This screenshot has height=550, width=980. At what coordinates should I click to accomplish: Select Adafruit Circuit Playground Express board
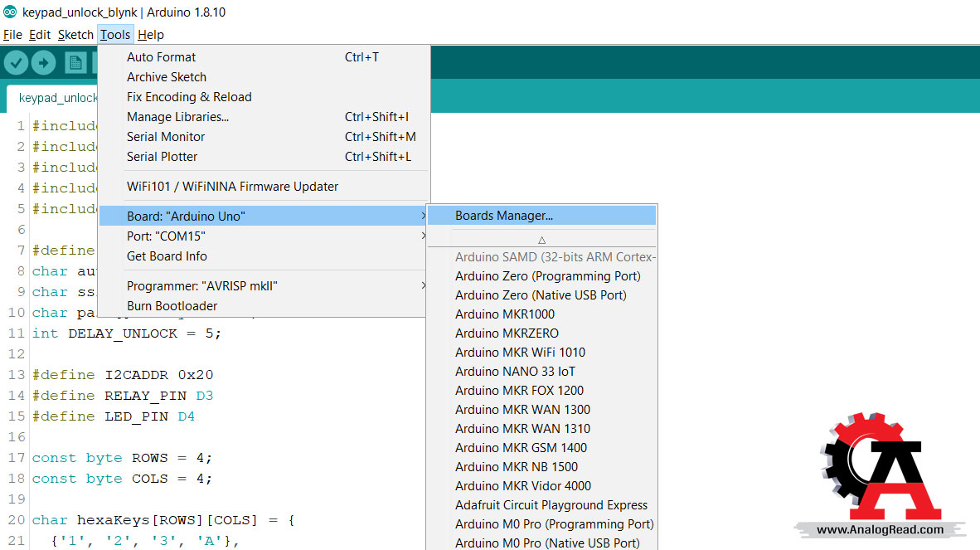coord(542,505)
